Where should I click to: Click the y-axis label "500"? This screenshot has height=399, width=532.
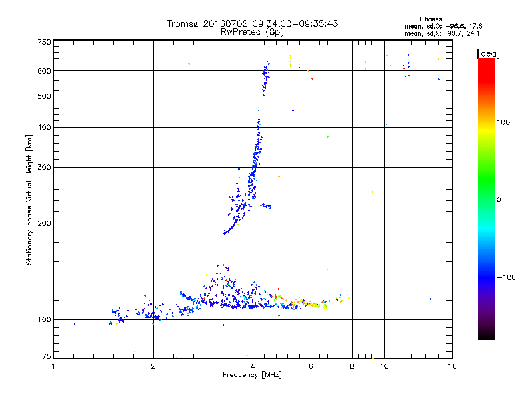point(44,96)
